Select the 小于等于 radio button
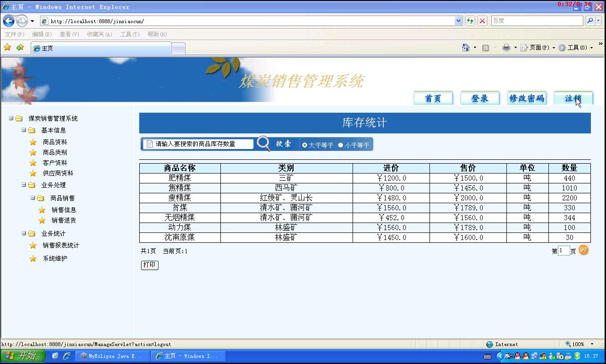606x364 pixels. tap(340, 145)
